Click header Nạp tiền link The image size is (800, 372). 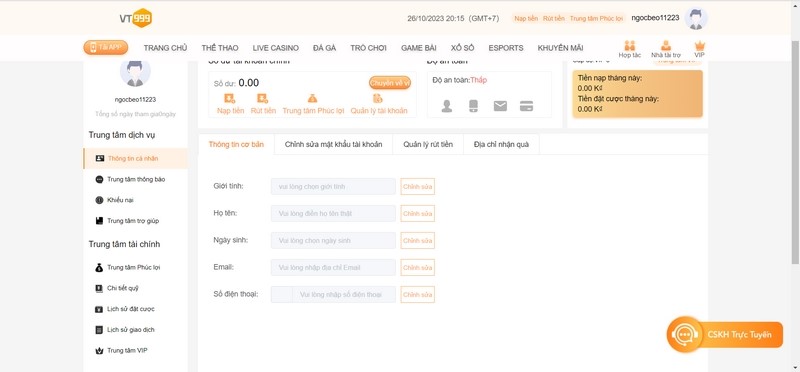point(526,18)
